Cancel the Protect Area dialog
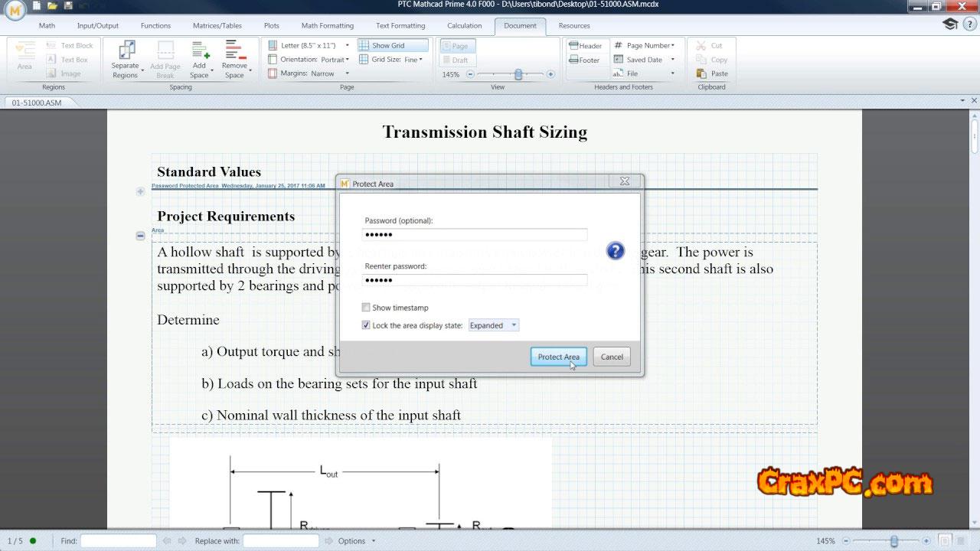Image resolution: width=980 pixels, height=551 pixels. click(x=612, y=357)
